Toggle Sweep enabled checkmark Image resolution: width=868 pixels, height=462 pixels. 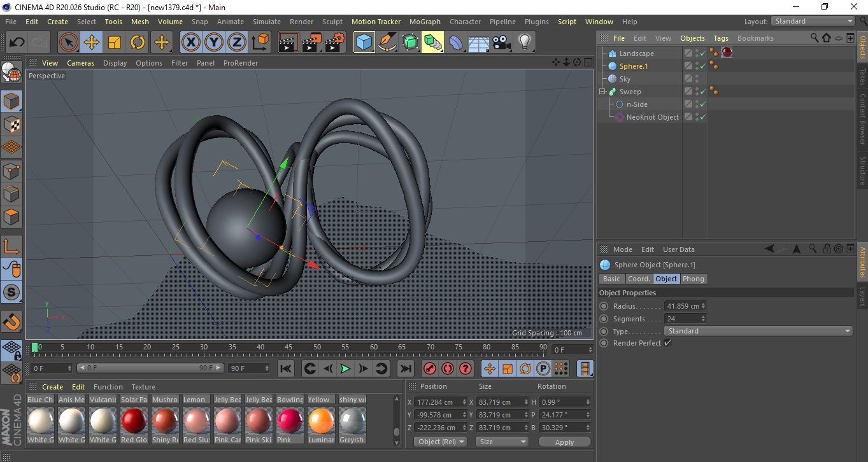pos(702,92)
